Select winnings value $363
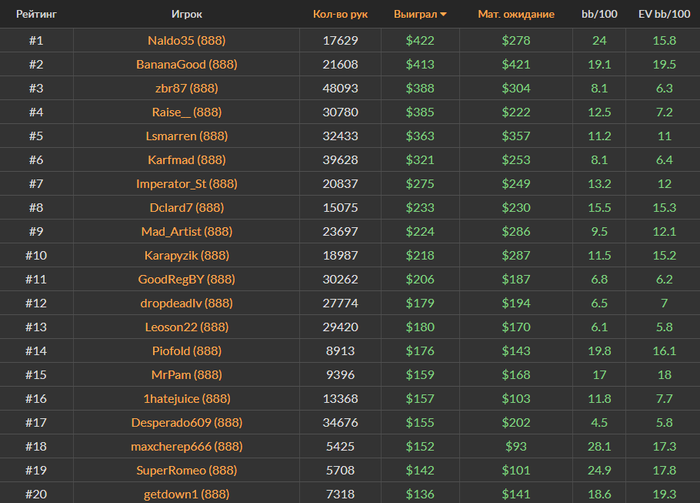700x503 pixels. pos(420,136)
